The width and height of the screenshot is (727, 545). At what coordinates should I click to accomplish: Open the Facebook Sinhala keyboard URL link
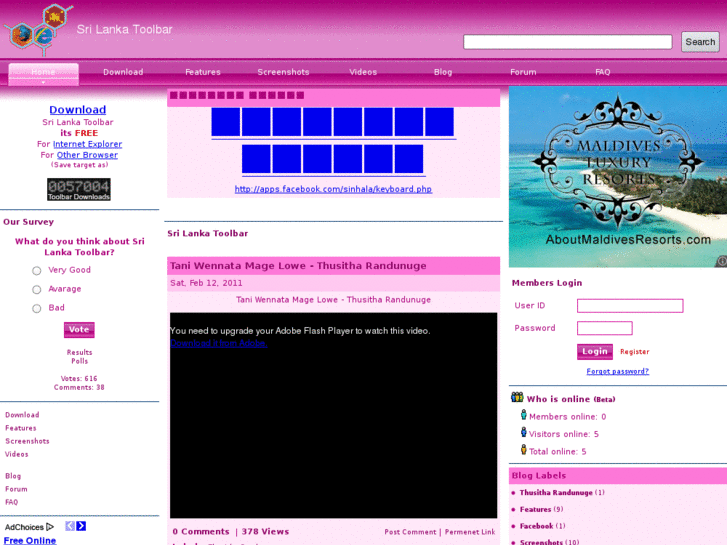(333, 189)
